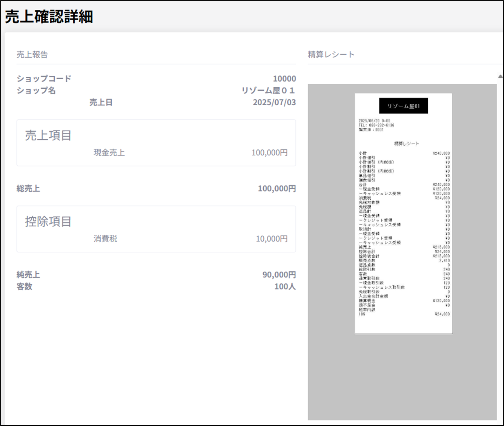Click the 客数 label
This screenshot has width=504, height=426.
(25, 286)
